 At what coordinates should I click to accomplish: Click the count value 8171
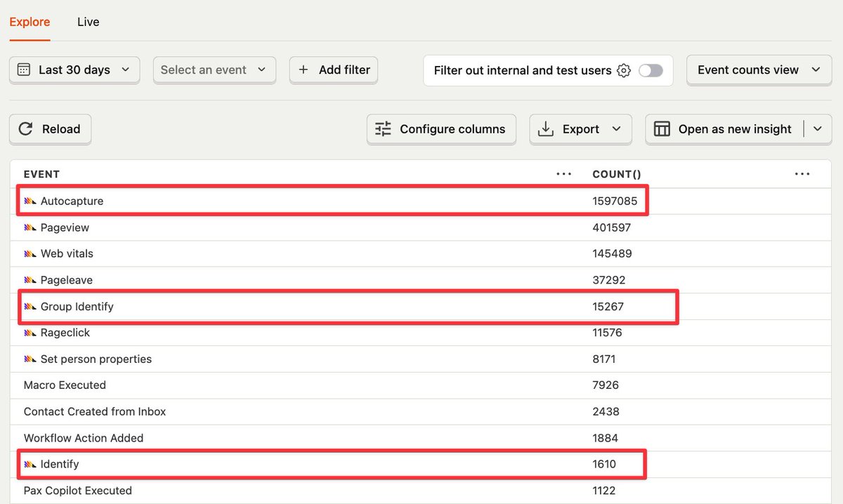click(604, 359)
